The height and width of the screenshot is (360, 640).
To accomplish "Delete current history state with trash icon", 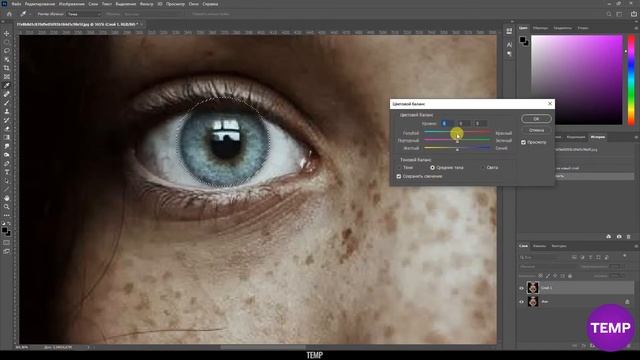I will (x=629, y=236).
